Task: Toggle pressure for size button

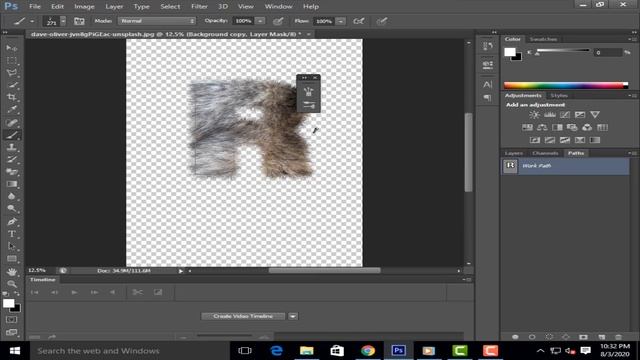Action: [x=382, y=21]
